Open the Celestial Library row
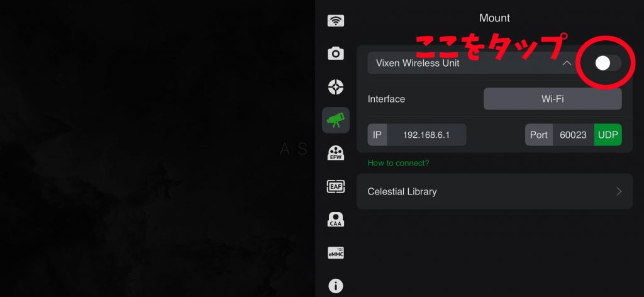This screenshot has height=297, width=644. click(x=494, y=191)
